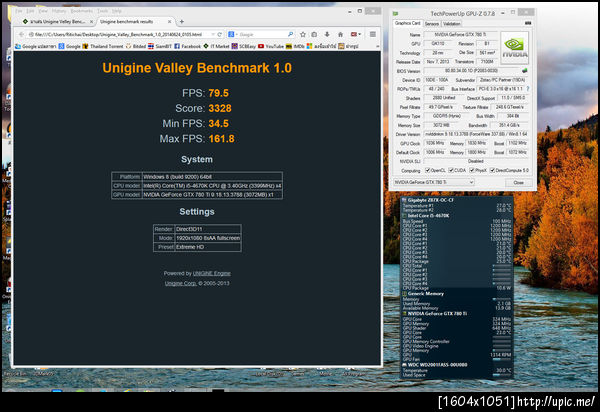The height and width of the screenshot is (412, 600).
Task: Select the NVIDIA GeForce GTX 780 Ti gadget header
Action: [437, 313]
